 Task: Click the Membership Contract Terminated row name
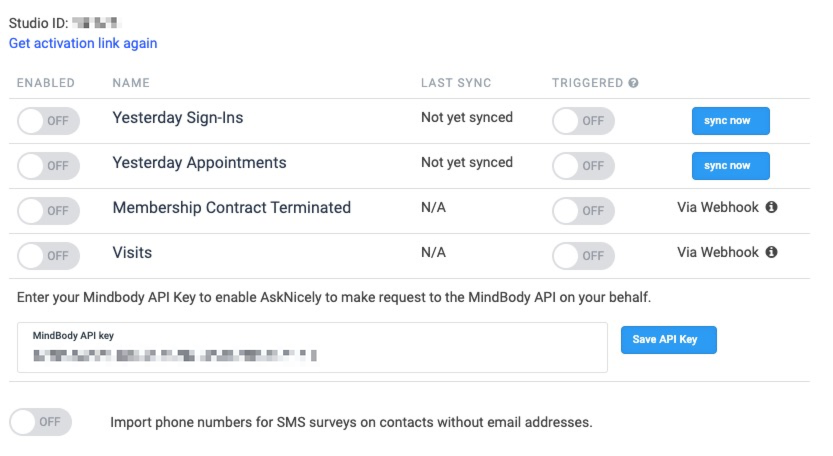click(231, 208)
